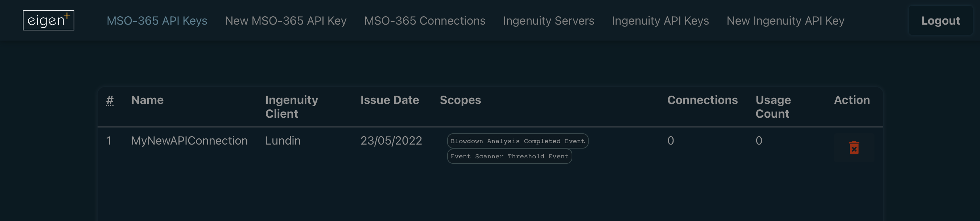Navigate to Ingenuity Servers
Image resolution: width=980 pixels, height=221 pixels.
pos(548,21)
